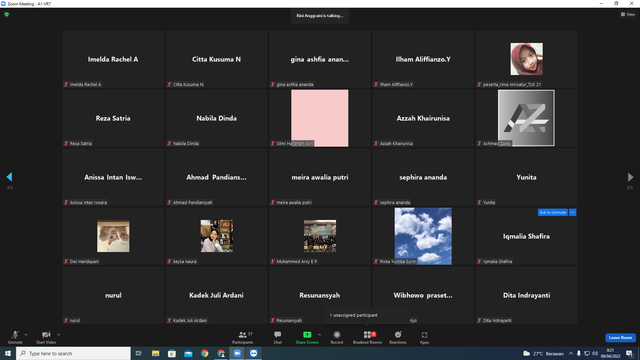Click the green encryption shield icon

(7, 14)
